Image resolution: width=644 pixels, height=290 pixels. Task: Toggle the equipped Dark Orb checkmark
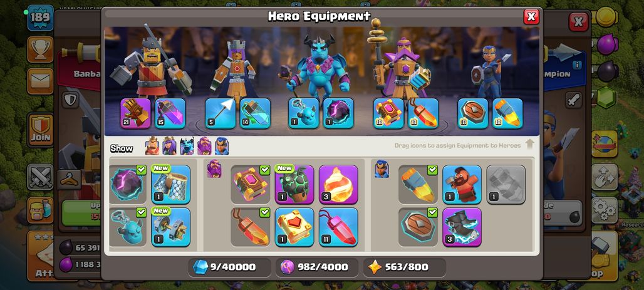point(141,170)
